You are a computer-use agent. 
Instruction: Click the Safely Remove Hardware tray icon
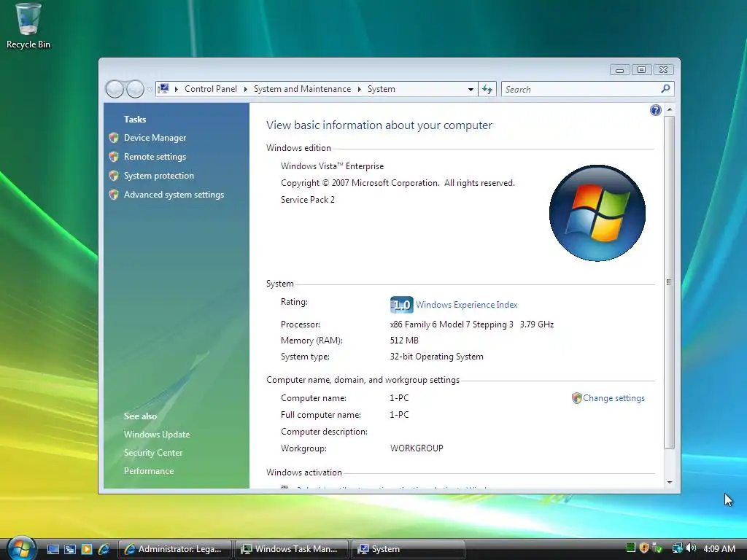(657, 548)
